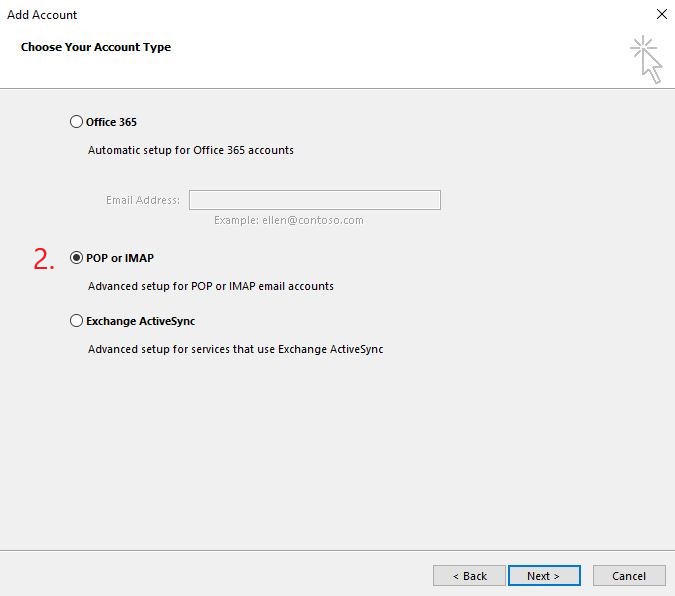This screenshot has height=596, width=675.
Task: Proceed using the Next > button
Action: 544,576
